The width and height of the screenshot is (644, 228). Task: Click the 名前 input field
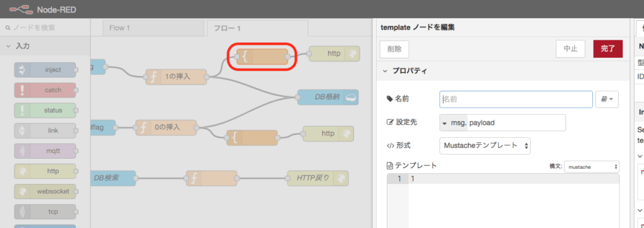[x=516, y=99]
